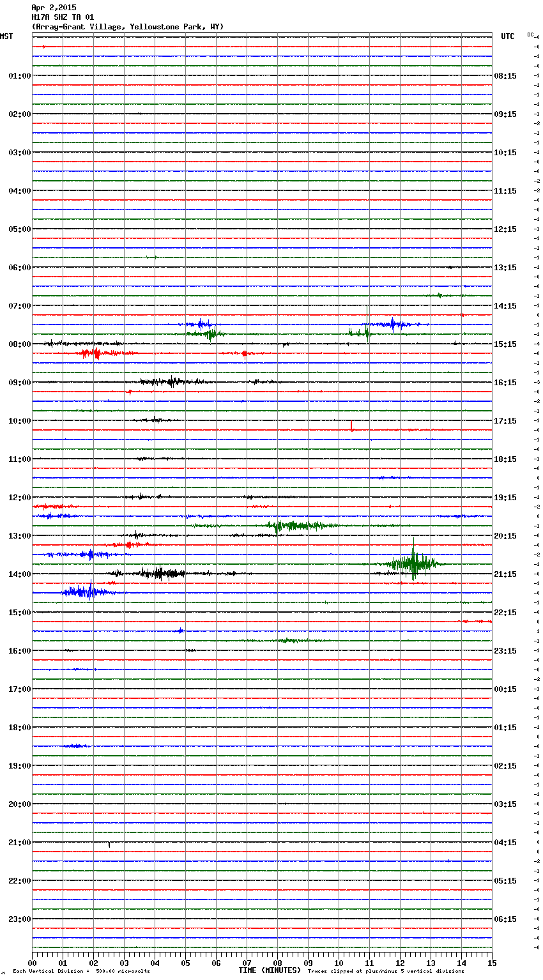Click the UTC time label "23:15"

point(505,651)
